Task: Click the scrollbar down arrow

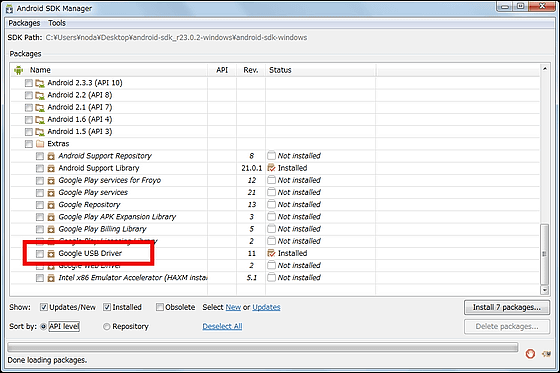Action: coord(544,290)
